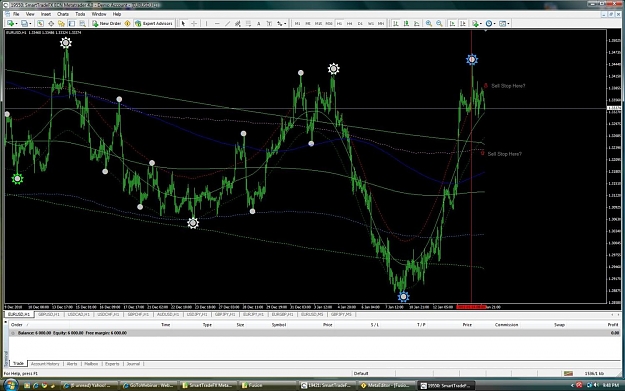Set chart type to line chart

click(417, 24)
